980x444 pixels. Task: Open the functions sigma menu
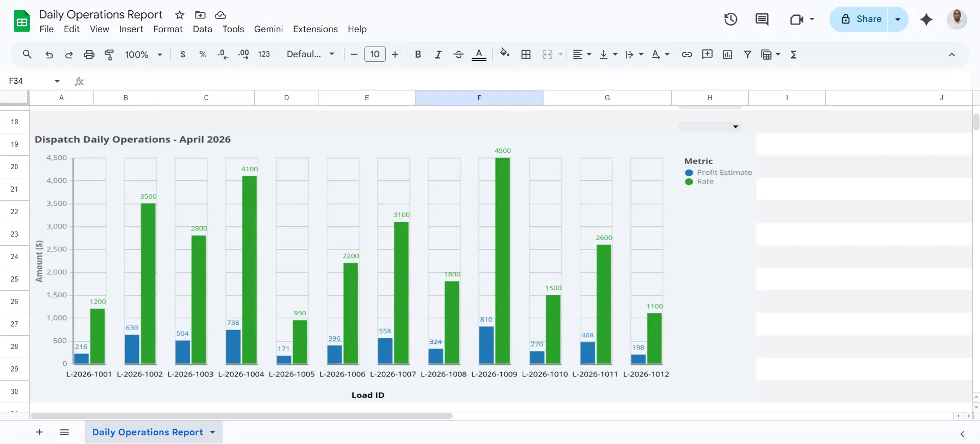tap(794, 54)
